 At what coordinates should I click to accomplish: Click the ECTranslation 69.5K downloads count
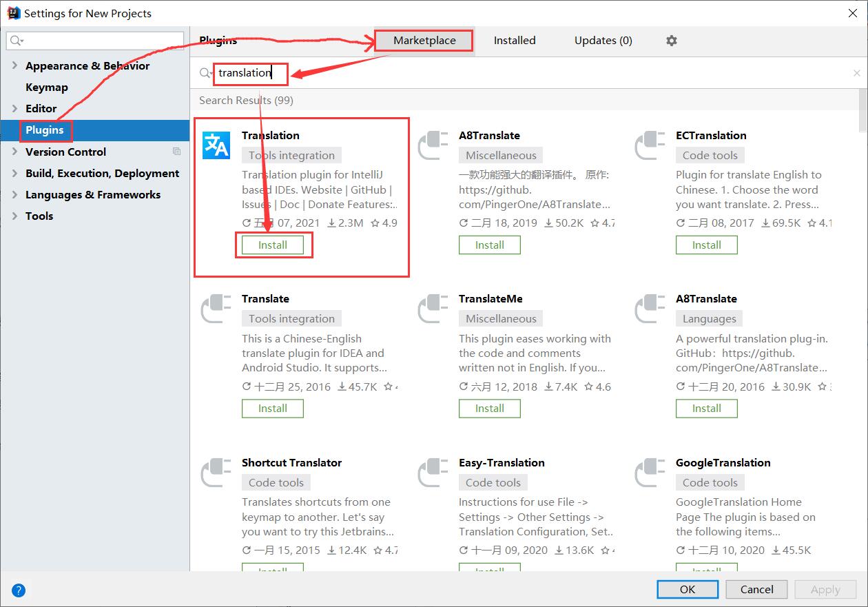tap(781, 223)
